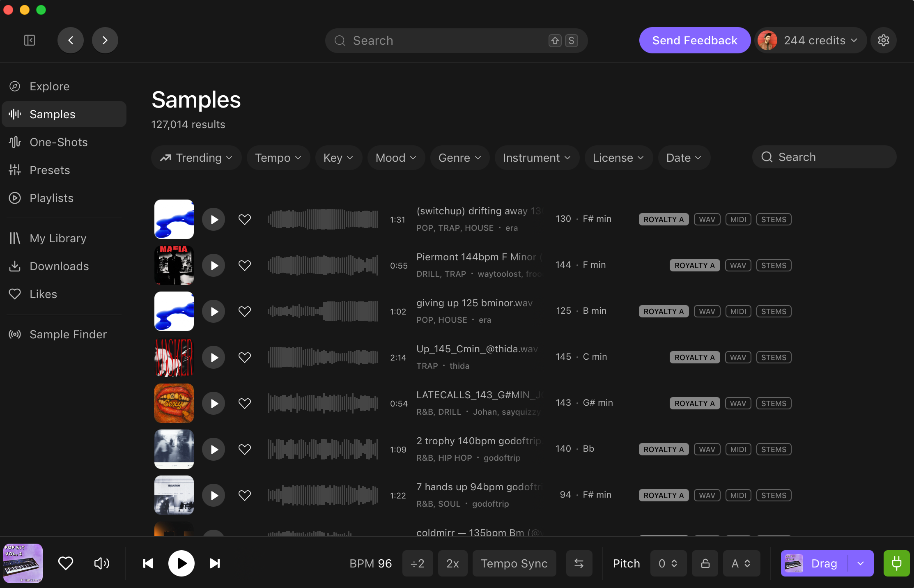Open the Instrument filter dropdown
914x588 pixels.
(537, 158)
